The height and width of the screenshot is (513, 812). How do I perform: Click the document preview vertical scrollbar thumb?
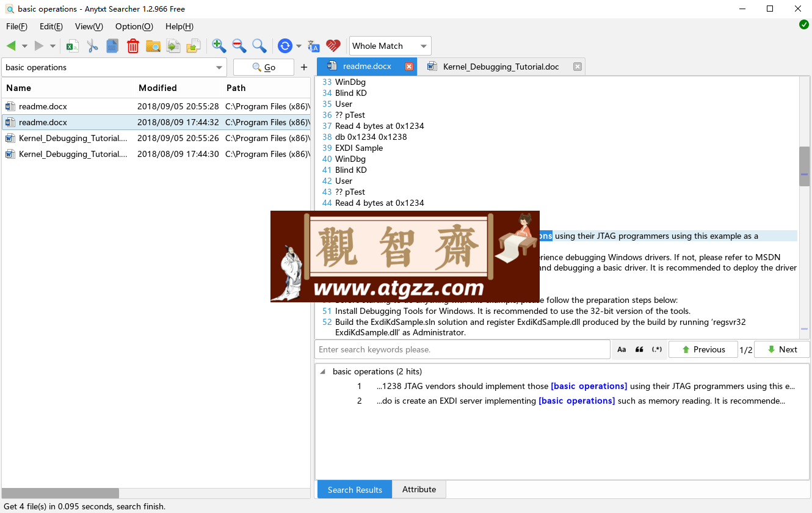(x=805, y=166)
